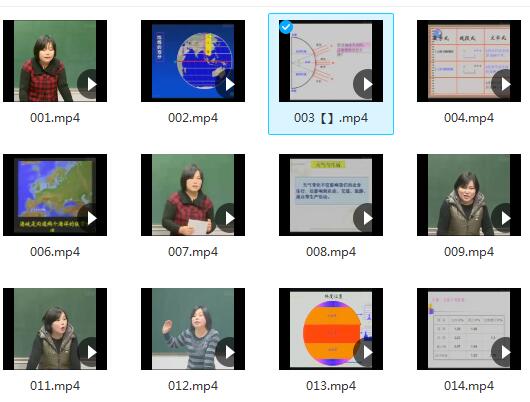Screen dimensions: 530x402
Task: Select the 007.mp4 teacher thumbnail
Action: pos(193,195)
